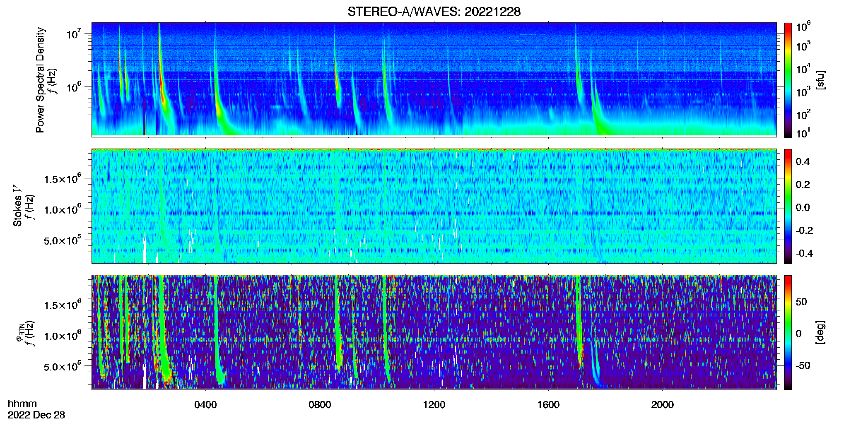The height and width of the screenshot is (447, 868).
Task: Click the 2000 time tick label
Action: 662,405
